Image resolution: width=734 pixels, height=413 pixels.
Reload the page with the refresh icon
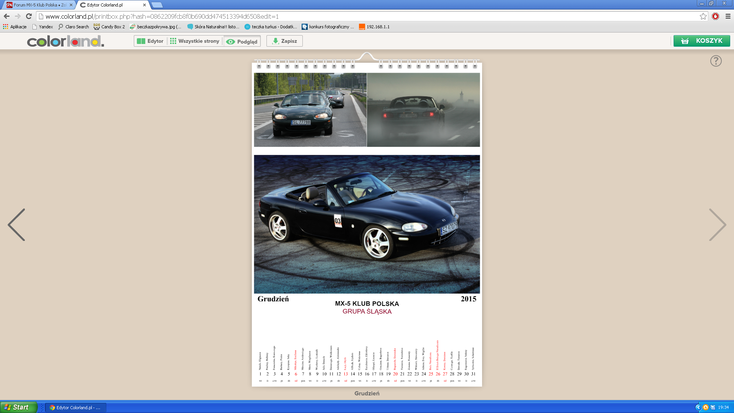[29, 16]
